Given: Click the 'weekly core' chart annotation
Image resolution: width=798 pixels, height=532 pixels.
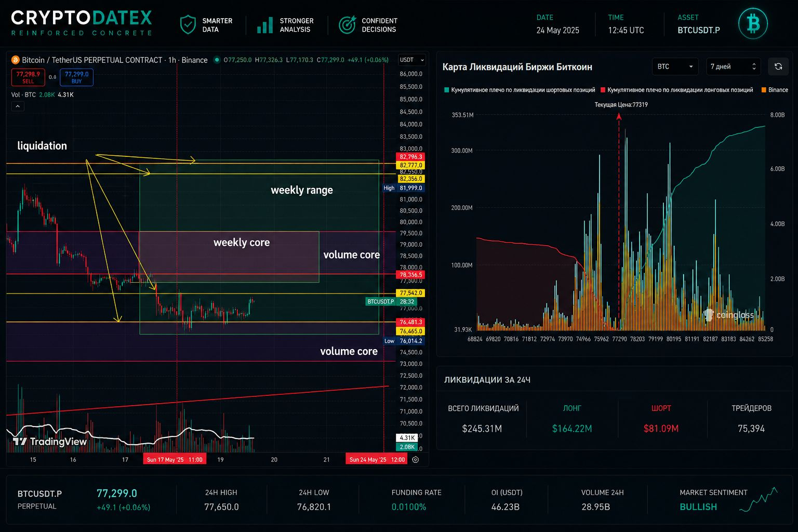Looking at the screenshot, I should pos(242,243).
